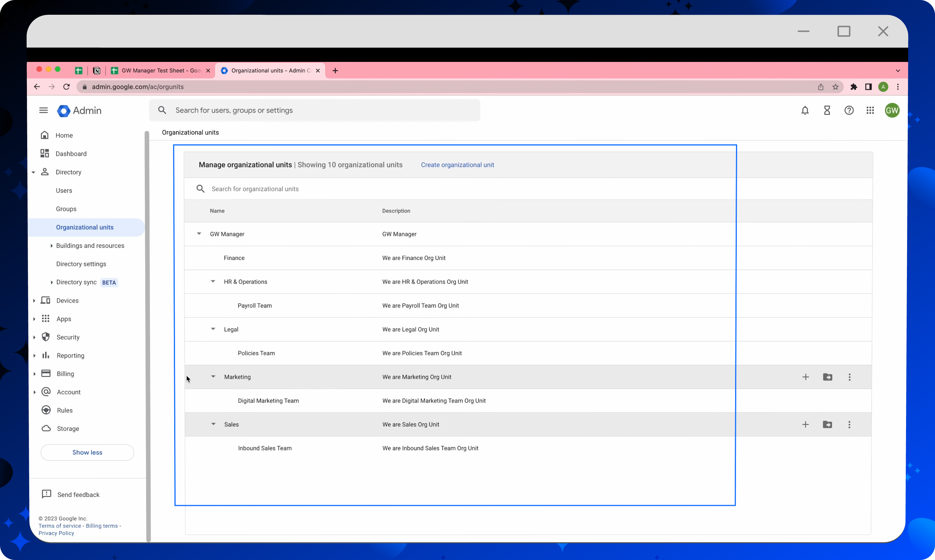Viewport: 935px width, 560px height.
Task: Click Marketing row's move folder icon
Action: coord(827,377)
